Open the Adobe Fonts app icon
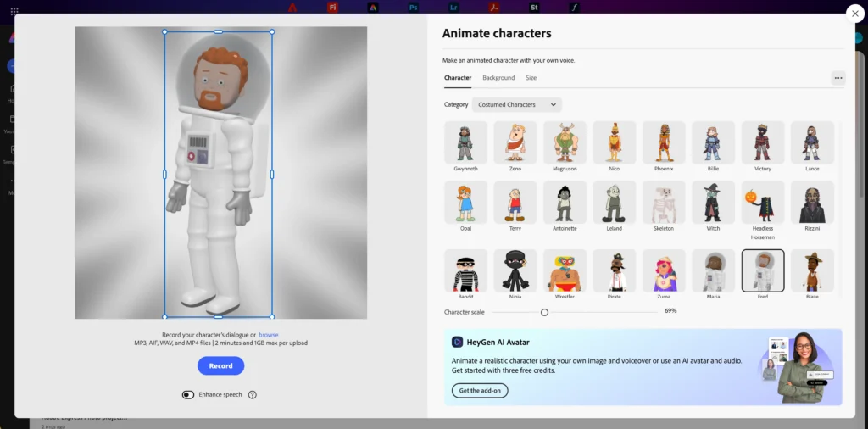The height and width of the screenshot is (429, 868). (x=575, y=7)
